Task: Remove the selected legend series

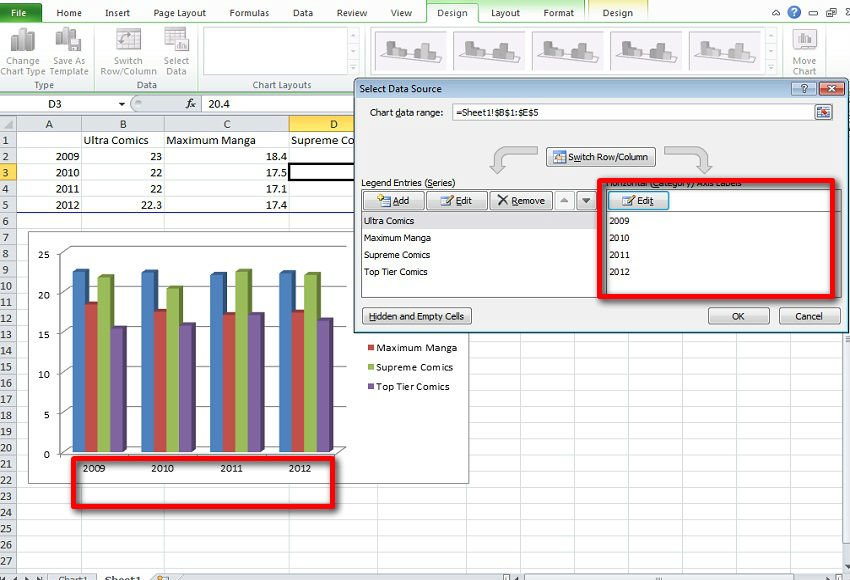Action: 519,201
